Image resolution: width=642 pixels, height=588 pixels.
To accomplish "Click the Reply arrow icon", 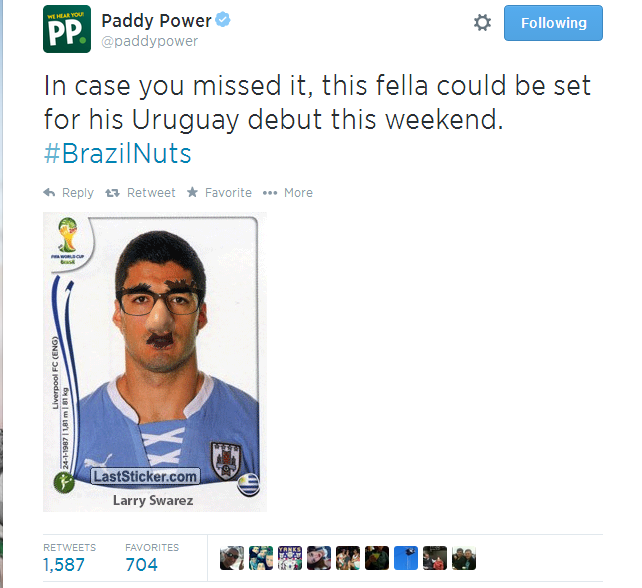I will (x=49, y=192).
